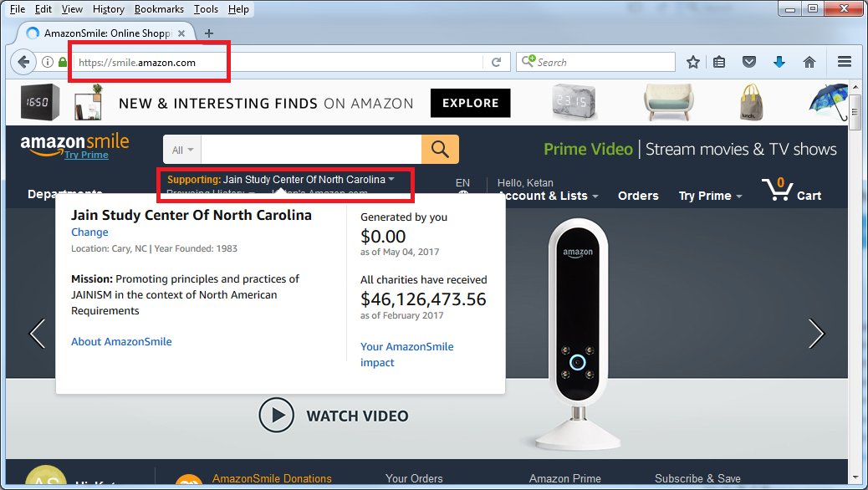Open the View menu
This screenshot has height=490, width=868.
coord(72,9)
